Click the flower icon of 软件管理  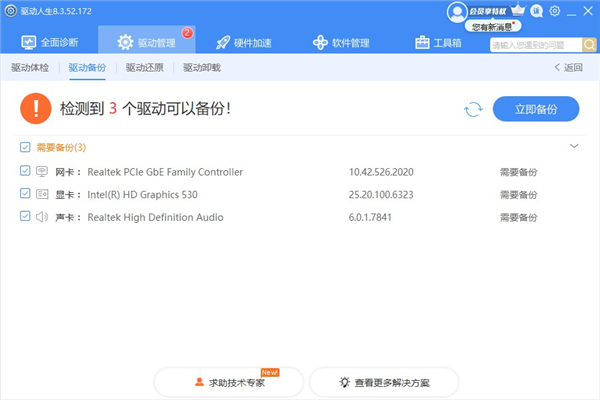click(x=320, y=42)
